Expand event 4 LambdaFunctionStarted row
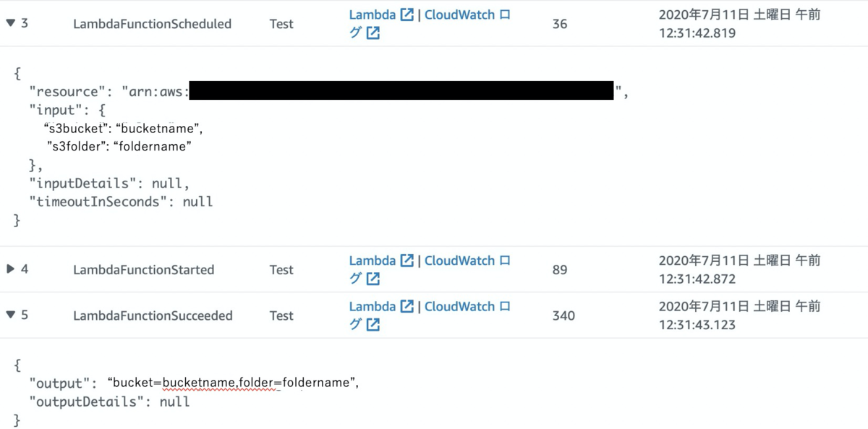 10,269
